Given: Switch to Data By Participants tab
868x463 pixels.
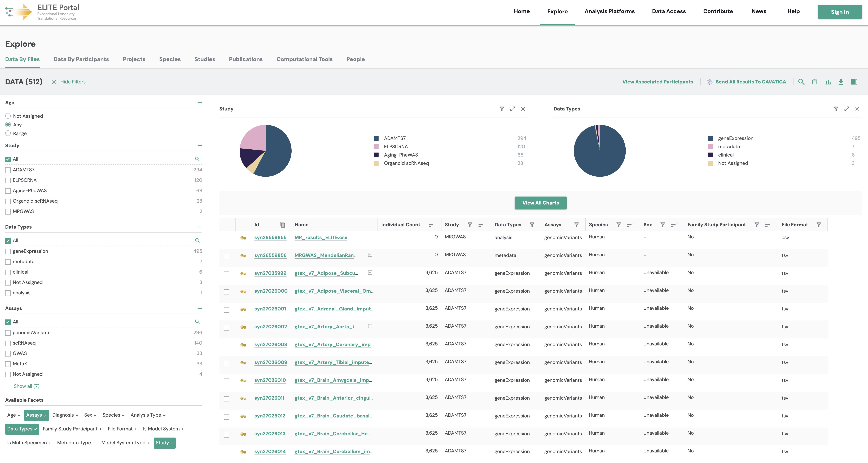Looking at the screenshot, I should (81, 59).
